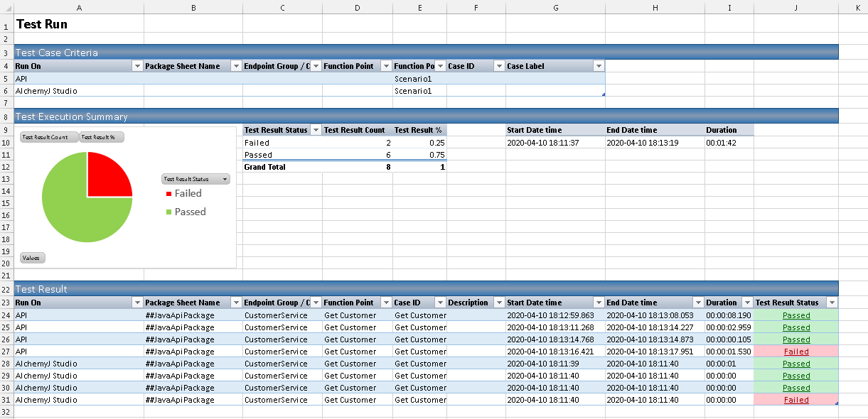Open the Failed link in row 27
Screen dimensions: 868x419
coord(796,352)
